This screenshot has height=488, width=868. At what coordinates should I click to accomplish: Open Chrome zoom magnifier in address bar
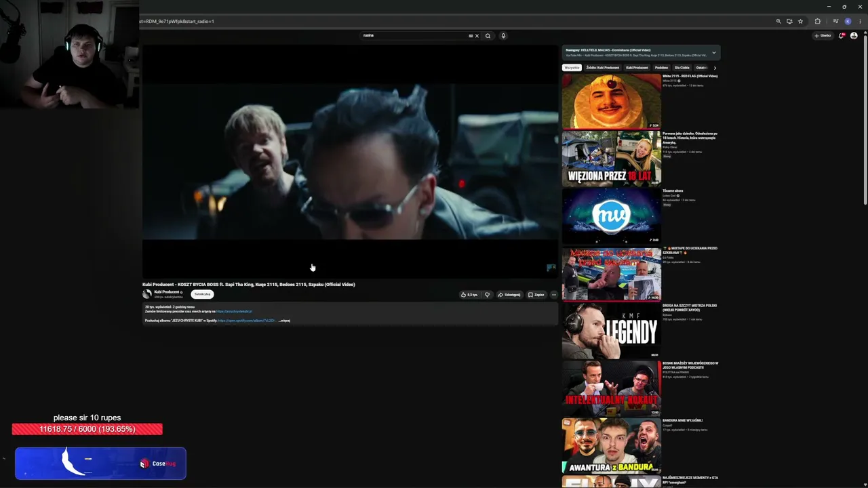tap(778, 21)
